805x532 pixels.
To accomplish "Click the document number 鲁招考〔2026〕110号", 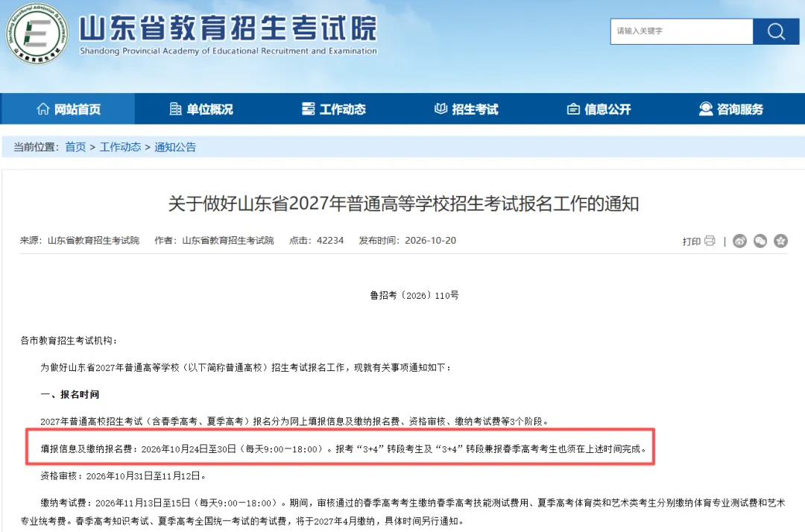I will [x=414, y=296].
